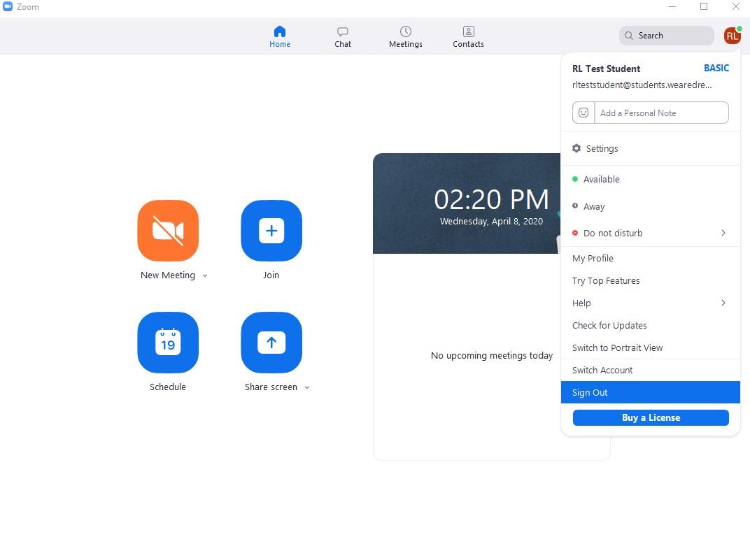This screenshot has width=750, height=560.
Task: Expand the Share screen options arrow
Action: (307, 387)
